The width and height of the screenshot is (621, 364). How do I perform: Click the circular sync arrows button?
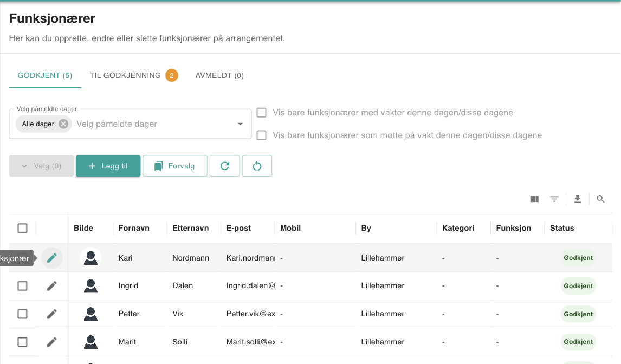point(257,166)
